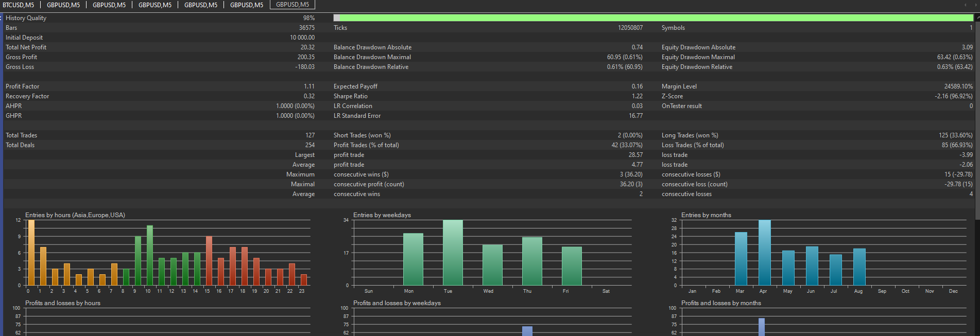Click the hour 0 bar in Entries by hours
This screenshot has width=980, height=336.
pyautogui.click(x=31, y=253)
